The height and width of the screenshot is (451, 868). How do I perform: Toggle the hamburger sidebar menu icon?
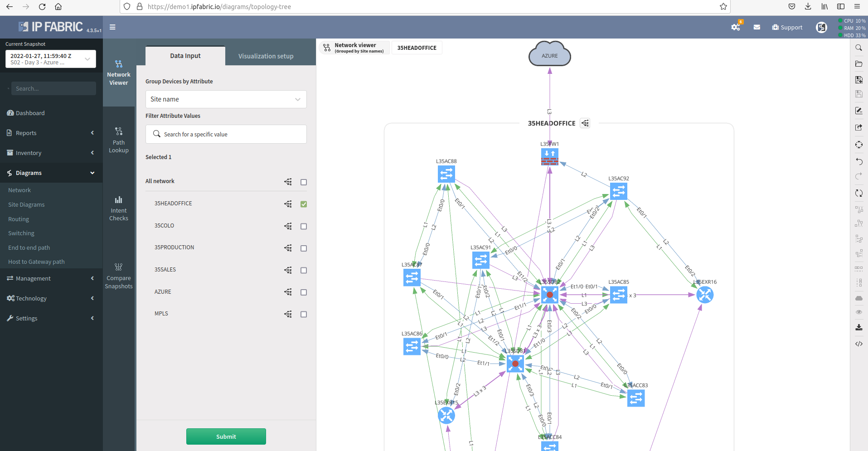(112, 27)
